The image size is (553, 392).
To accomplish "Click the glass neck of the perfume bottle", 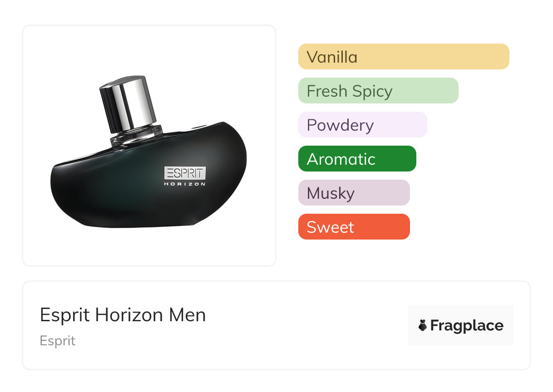I will (x=136, y=135).
